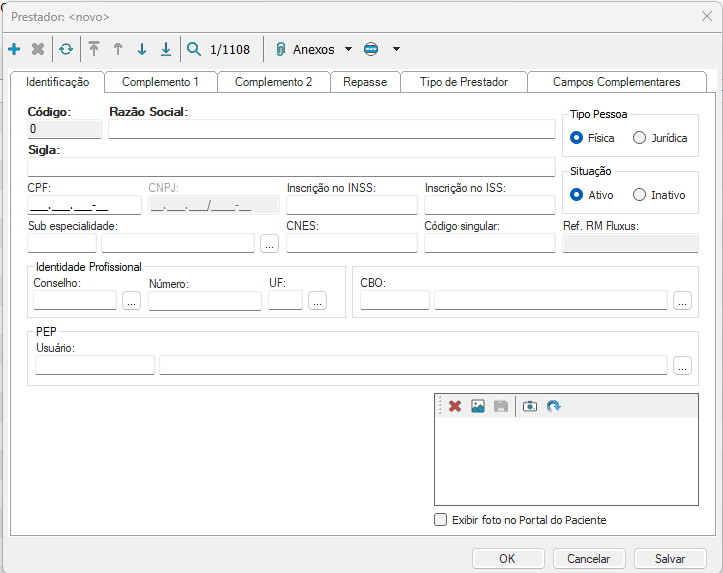
Task: Open the Anexos dropdown arrow
Action: (x=348, y=49)
